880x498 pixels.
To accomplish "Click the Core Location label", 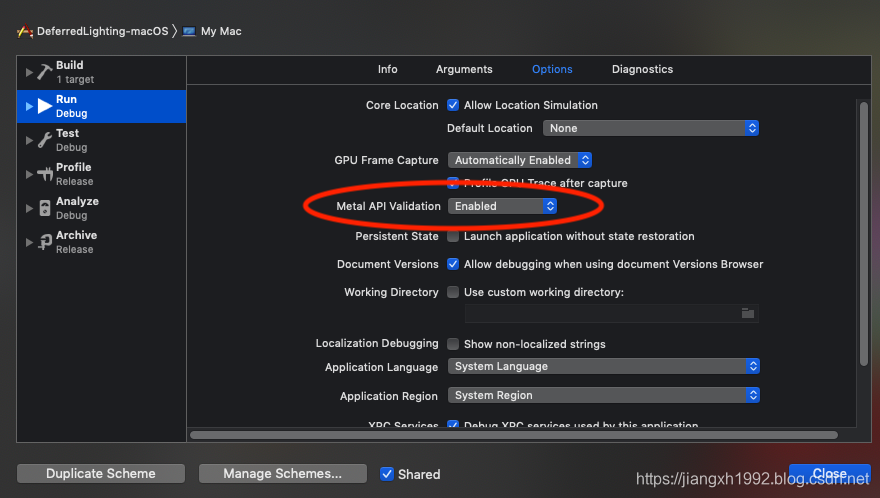I will point(402,105).
